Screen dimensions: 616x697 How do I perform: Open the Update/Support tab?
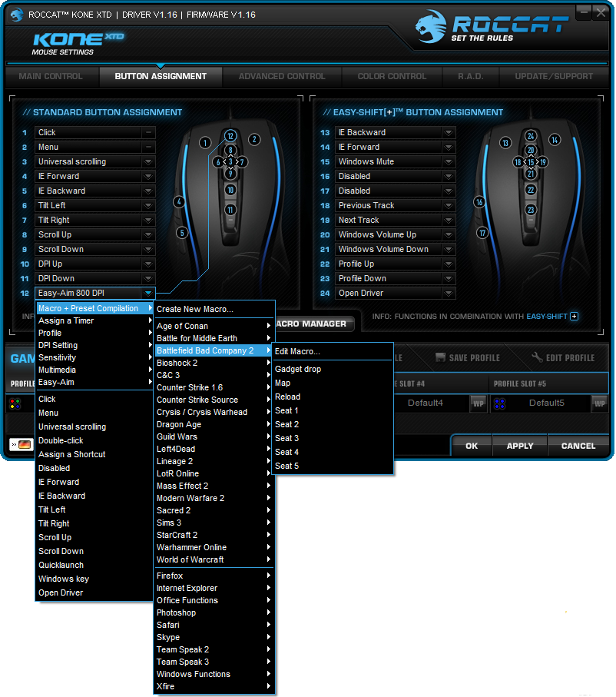[554, 76]
